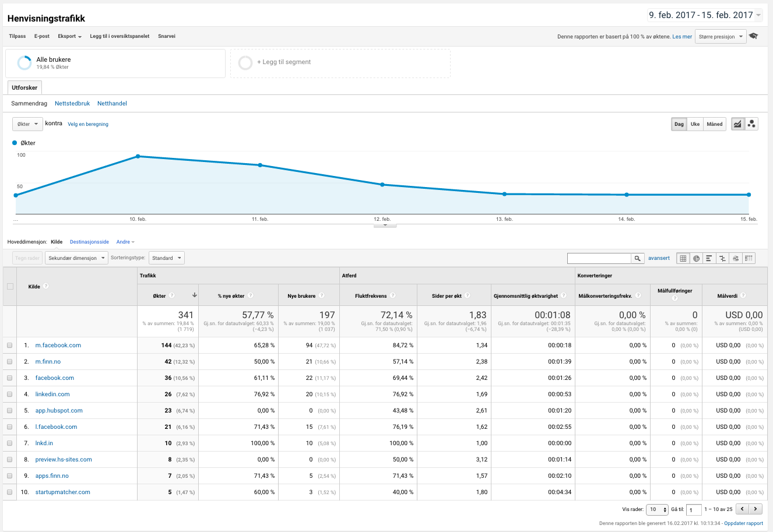773x532 pixels.
Task: Open the avansert filter link
Action: click(x=659, y=258)
